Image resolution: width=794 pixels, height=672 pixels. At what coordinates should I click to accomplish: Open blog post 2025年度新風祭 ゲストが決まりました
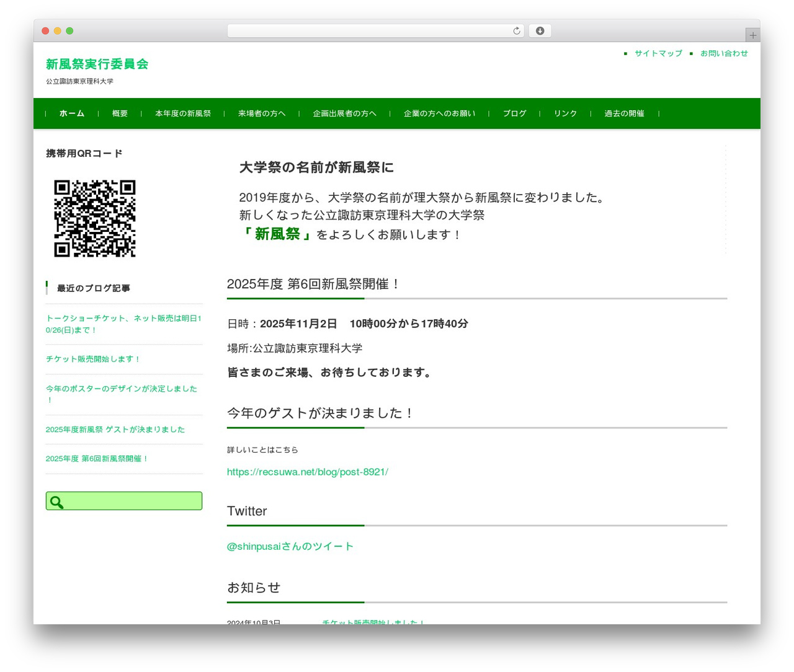coord(115,430)
